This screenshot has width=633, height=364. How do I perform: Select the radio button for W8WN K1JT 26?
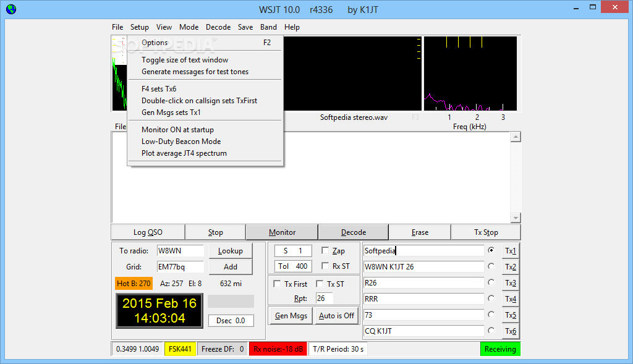click(x=491, y=266)
